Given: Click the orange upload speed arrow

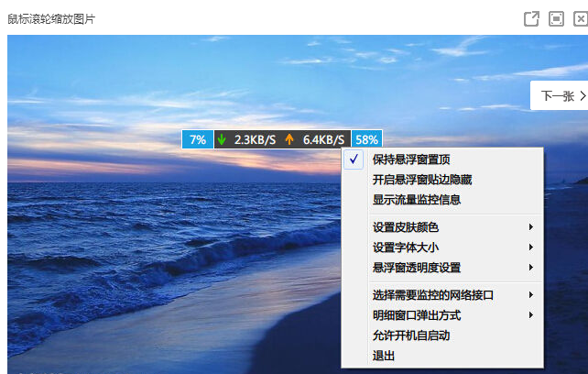Looking at the screenshot, I should tap(289, 139).
